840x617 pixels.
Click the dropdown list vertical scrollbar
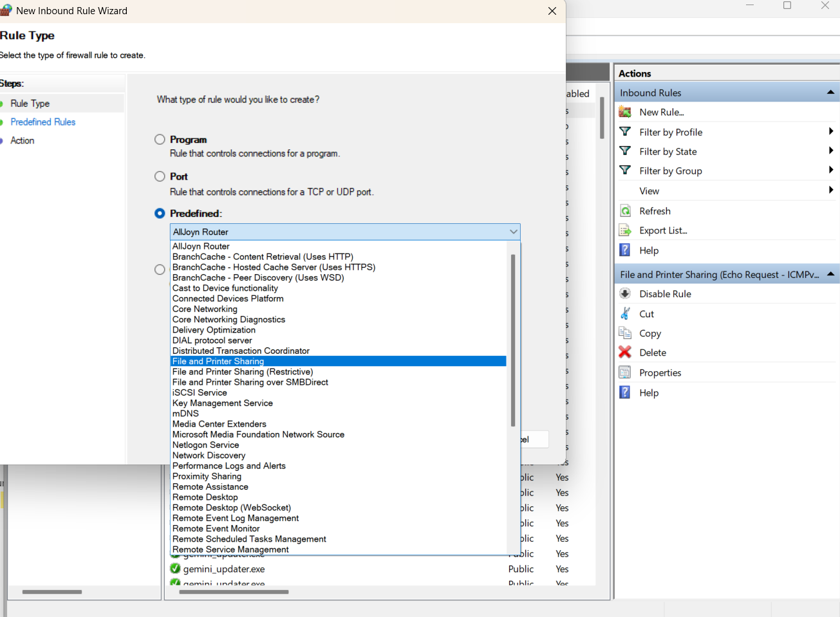(513, 341)
